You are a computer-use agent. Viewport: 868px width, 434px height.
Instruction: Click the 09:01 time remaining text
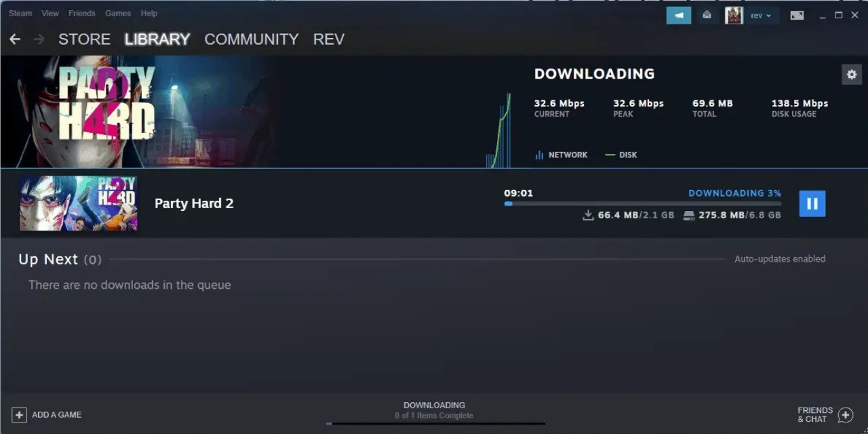pos(519,193)
